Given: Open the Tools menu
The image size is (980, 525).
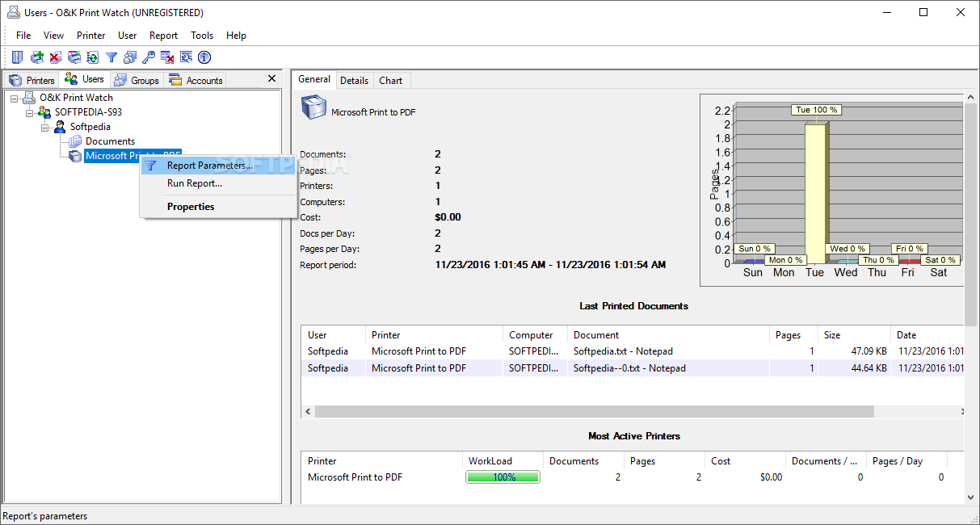Looking at the screenshot, I should (202, 36).
